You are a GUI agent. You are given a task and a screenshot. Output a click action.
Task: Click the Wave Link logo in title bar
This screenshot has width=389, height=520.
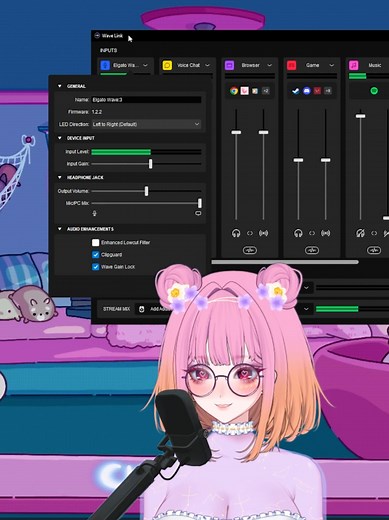point(97,35)
